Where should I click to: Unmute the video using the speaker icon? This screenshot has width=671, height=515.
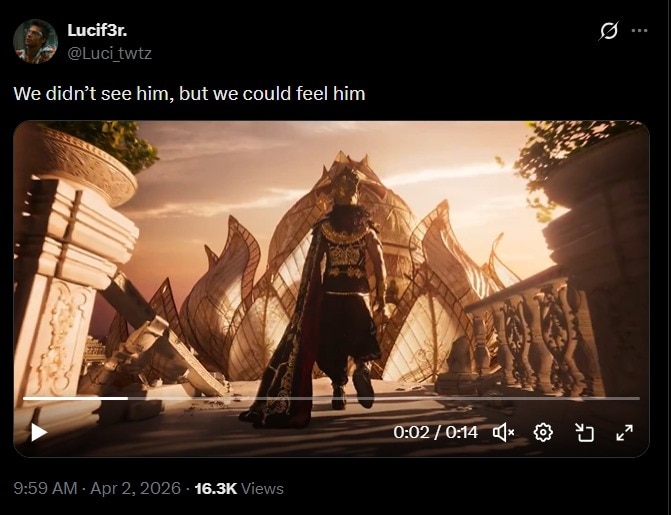[503, 432]
